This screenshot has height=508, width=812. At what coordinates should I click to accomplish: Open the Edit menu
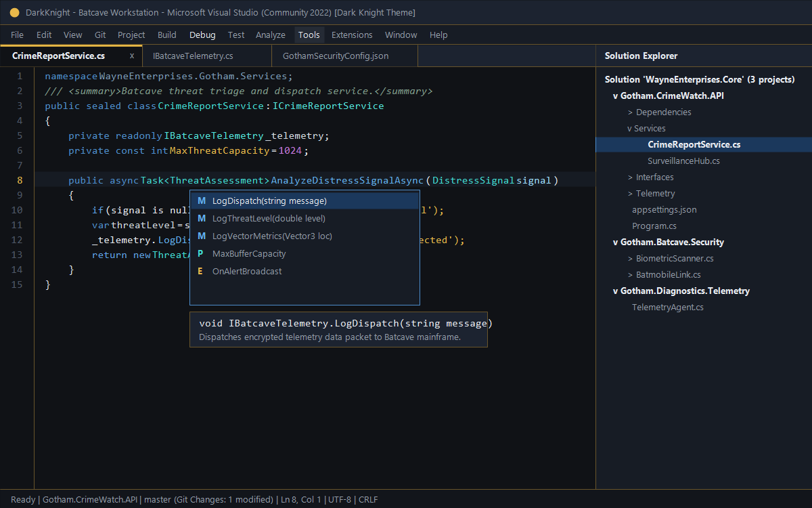pyautogui.click(x=44, y=35)
